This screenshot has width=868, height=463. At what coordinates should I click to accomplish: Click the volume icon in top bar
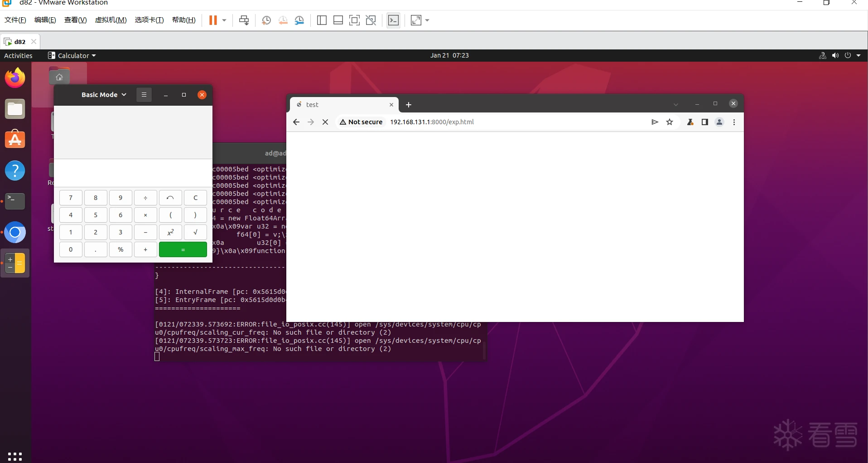coord(835,55)
